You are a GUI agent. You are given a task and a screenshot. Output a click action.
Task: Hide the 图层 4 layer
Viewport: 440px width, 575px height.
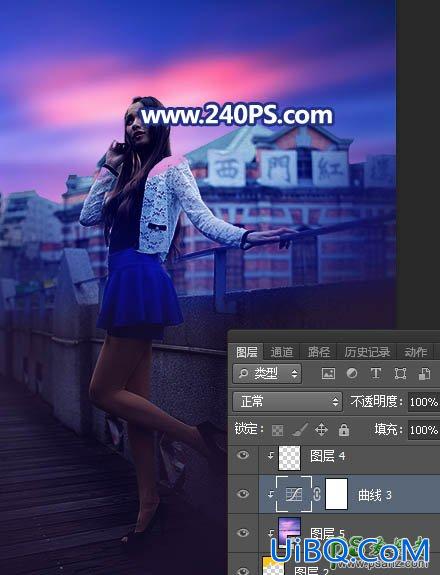point(242,455)
